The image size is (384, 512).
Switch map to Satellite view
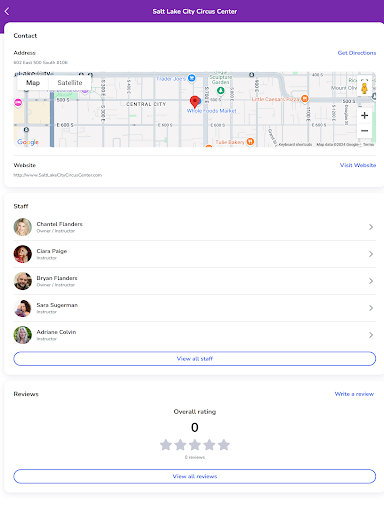click(70, 83)
